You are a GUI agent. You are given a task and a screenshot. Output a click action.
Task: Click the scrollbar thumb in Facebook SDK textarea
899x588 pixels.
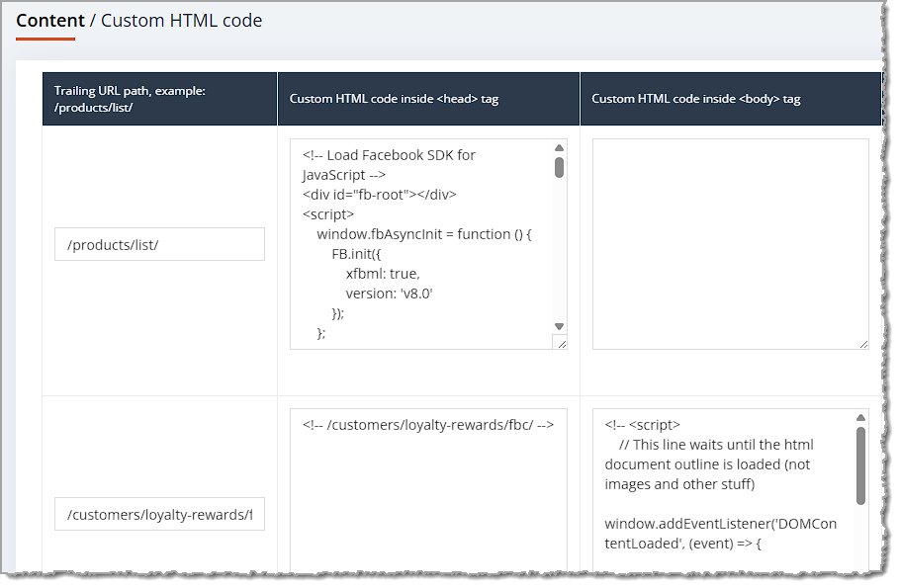coord(560,167)
